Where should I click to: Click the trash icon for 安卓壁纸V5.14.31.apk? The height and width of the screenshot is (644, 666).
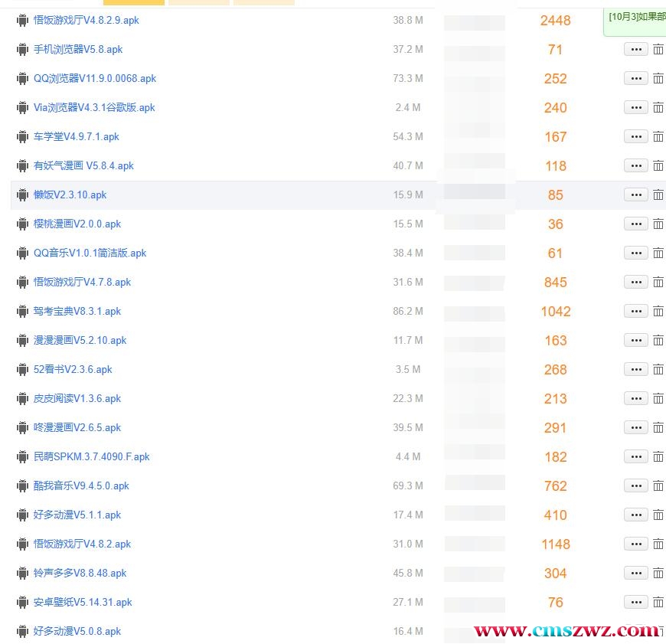[658, 603]
